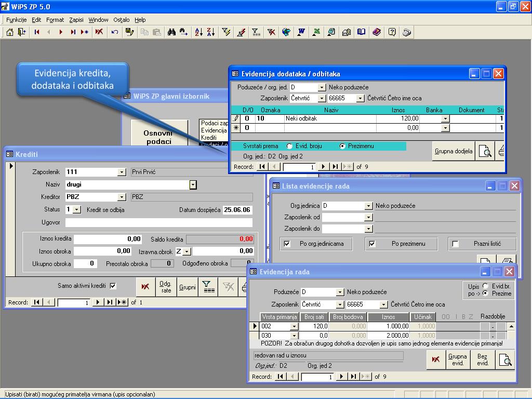Screen dimensions: 532x399
Task: Select Prezimenu sort radio button
Action: 342,146
